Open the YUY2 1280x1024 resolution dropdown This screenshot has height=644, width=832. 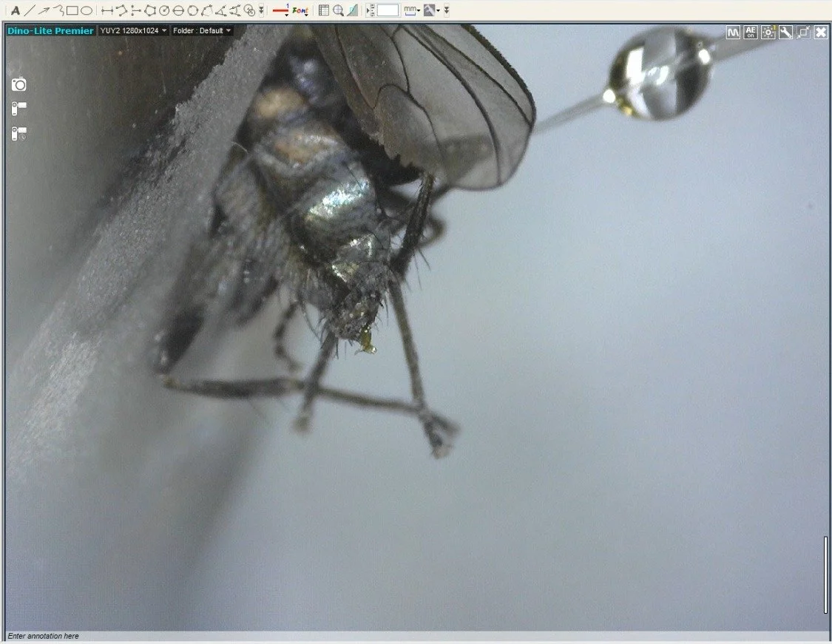(133, 31)
